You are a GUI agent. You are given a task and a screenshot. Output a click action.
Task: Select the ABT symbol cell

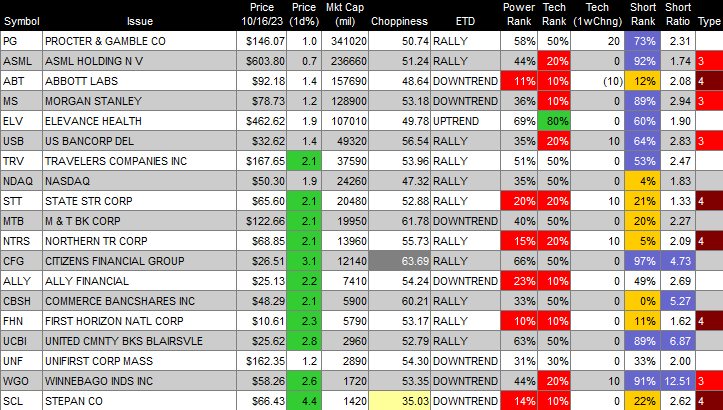pyautogui.click(x=22, y=81)
